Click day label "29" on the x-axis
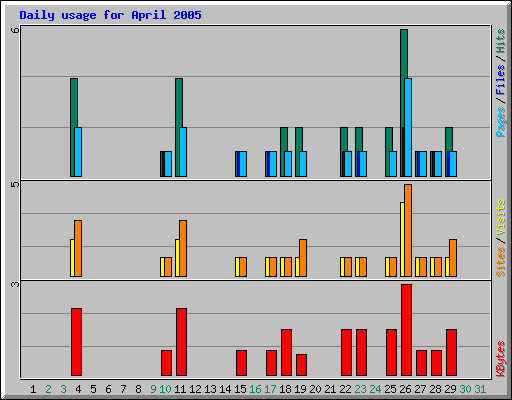 pos(450,389)
